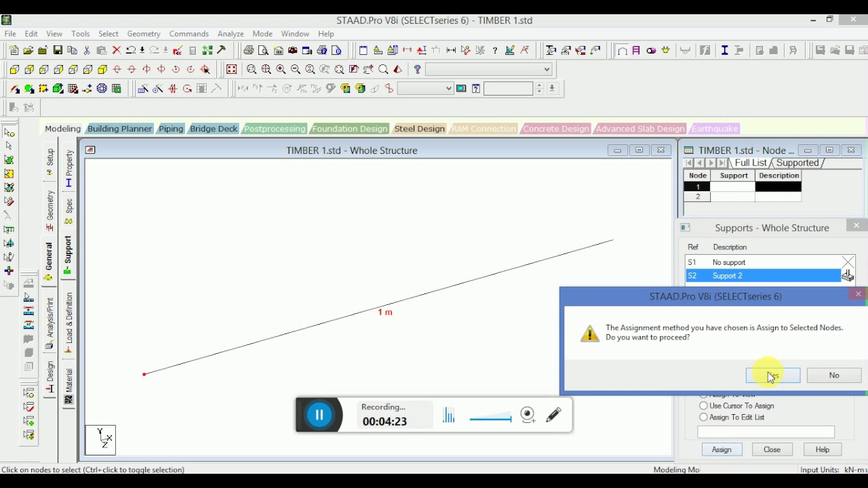Click the Nodes Cursor tool in left toolbar
868x488 pixels.
[x=9, y=132]
